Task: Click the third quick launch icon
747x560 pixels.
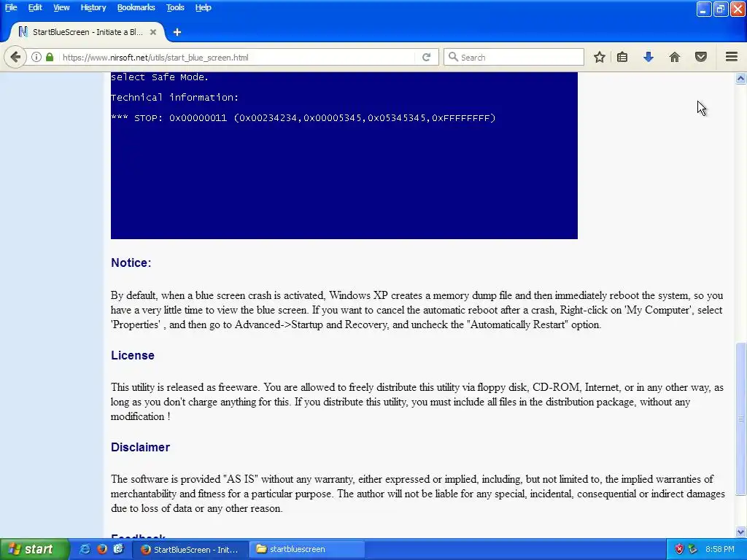Action: click(x=119, y=549)
